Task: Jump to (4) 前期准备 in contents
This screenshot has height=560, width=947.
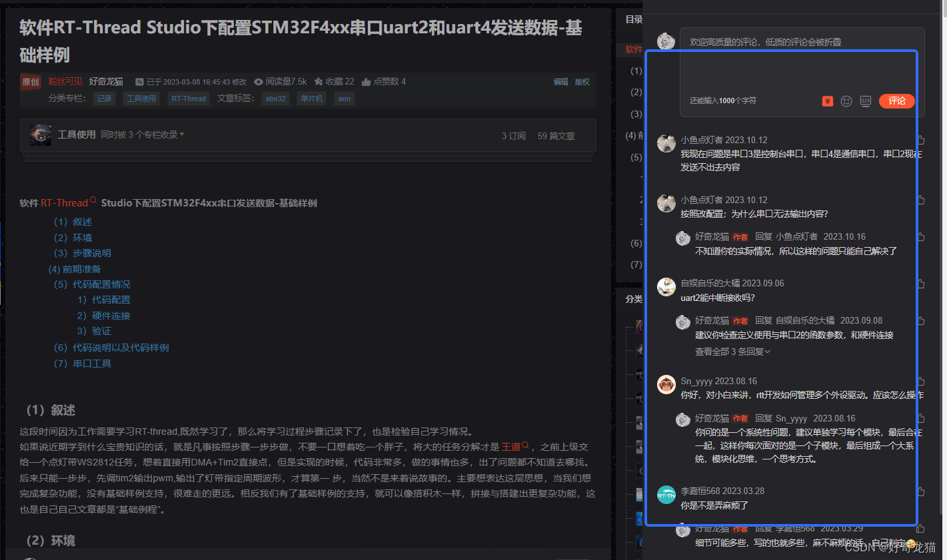Action: [75, 269]
